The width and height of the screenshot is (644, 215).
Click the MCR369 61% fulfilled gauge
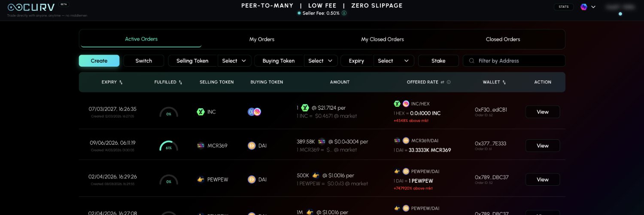pos(169,146)
